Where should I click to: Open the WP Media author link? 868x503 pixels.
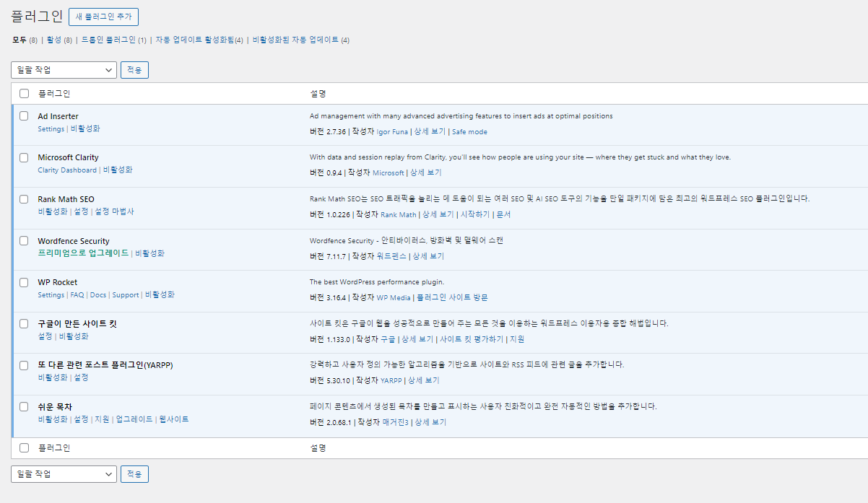pos(394,298)
